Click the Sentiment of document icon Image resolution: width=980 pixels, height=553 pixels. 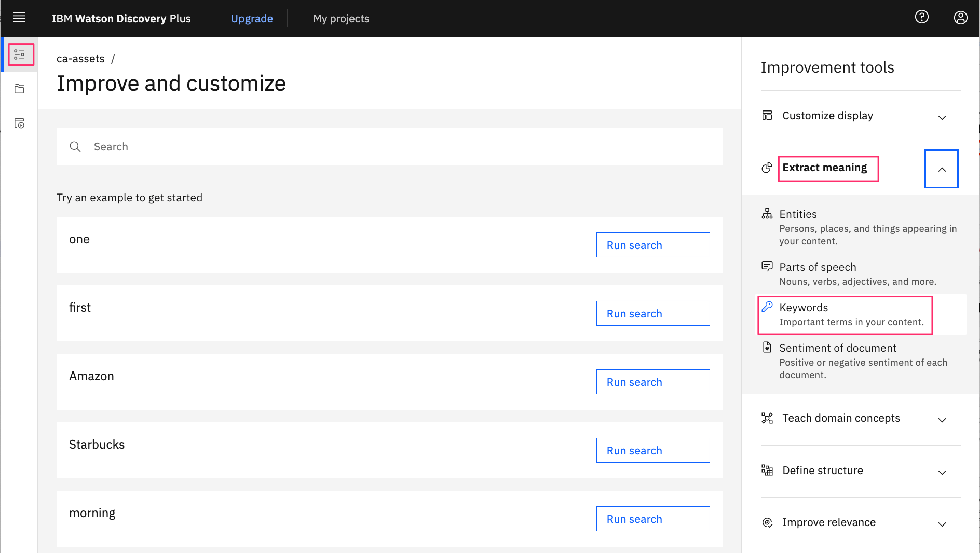(767, 347)
